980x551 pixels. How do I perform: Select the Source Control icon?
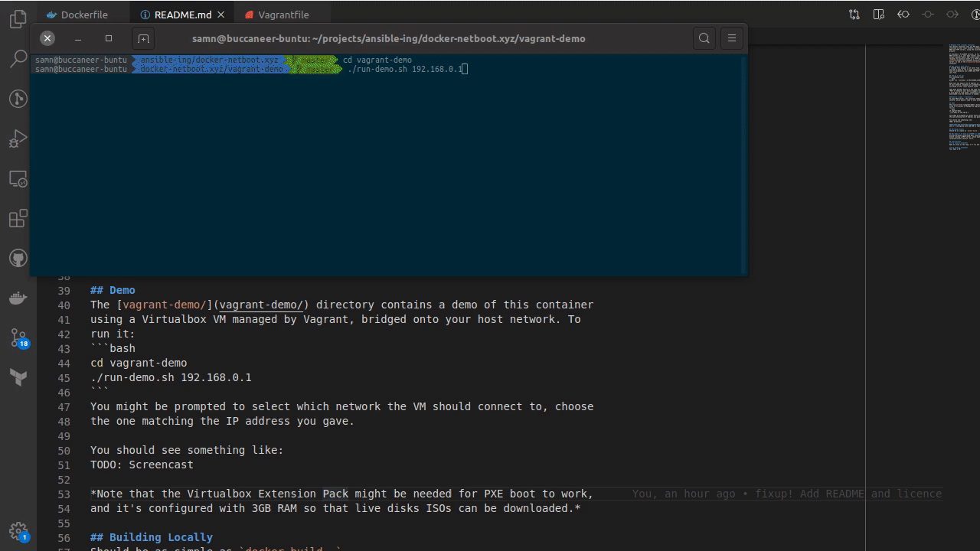[x=18, y=337]
